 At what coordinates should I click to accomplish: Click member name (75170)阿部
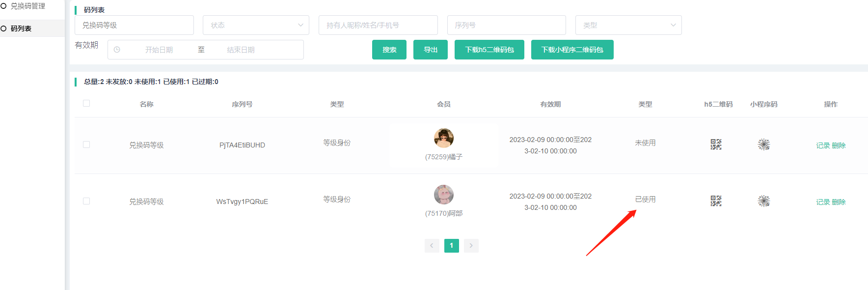pos(444,213)
